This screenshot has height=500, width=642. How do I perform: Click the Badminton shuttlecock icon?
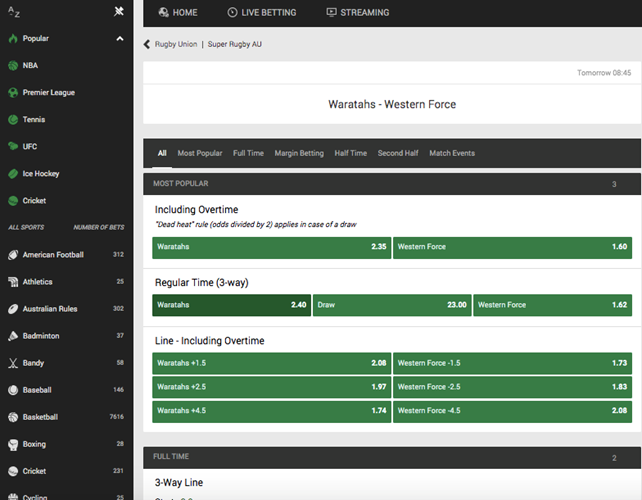click(13, 336)
